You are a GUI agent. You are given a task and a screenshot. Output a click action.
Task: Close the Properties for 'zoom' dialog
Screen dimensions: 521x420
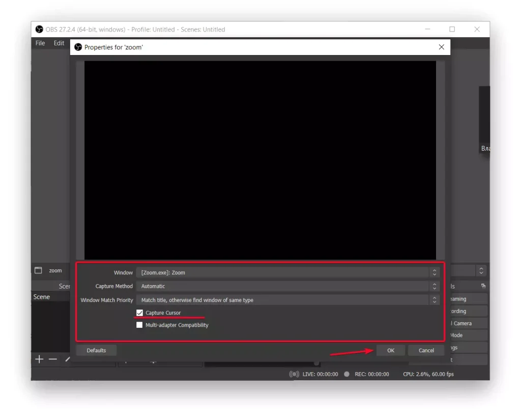coord(441,47)
